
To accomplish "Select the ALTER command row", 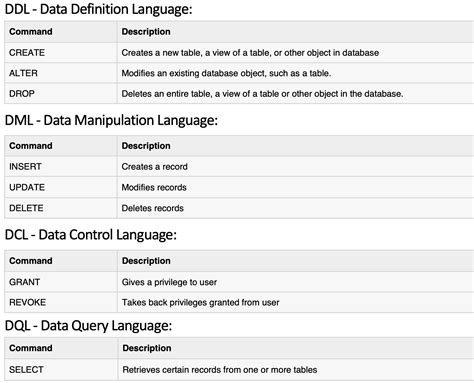I will (239, 73).
